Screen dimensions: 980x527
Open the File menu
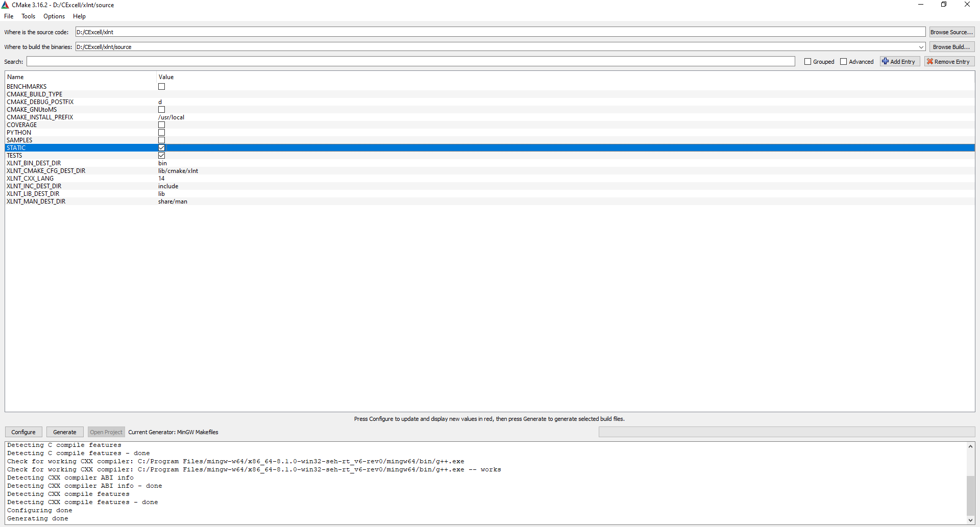[x=8, y=16]
